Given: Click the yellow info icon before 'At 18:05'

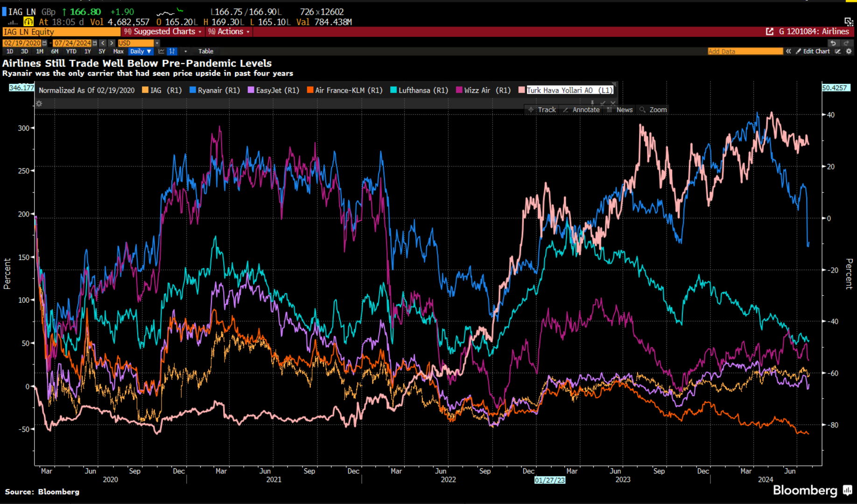Looking at the screenshot, I should click(28, 22).
